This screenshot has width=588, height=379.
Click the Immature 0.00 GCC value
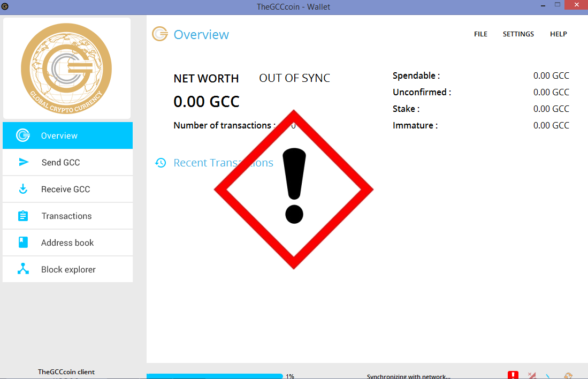[x=551, y=125]
